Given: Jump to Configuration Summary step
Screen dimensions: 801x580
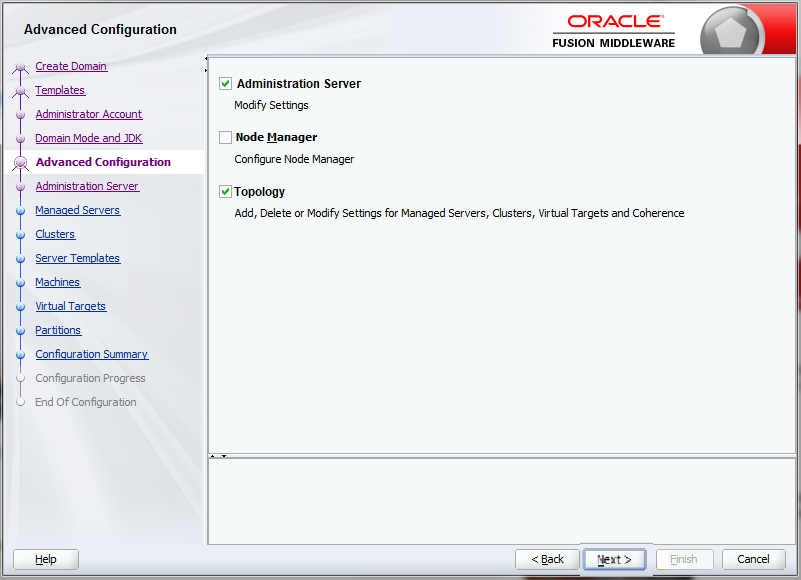Looking at the screenshot, I should point(91,354).
